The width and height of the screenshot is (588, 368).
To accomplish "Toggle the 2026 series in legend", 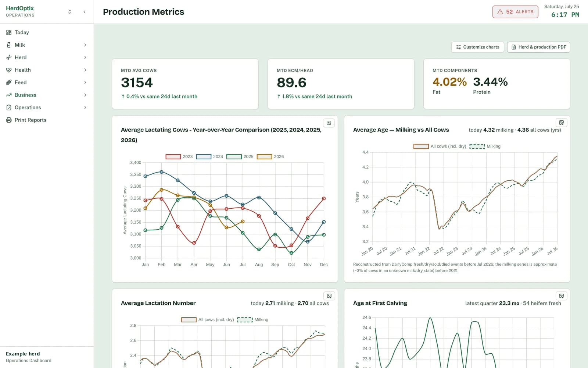I will point(270,157).
